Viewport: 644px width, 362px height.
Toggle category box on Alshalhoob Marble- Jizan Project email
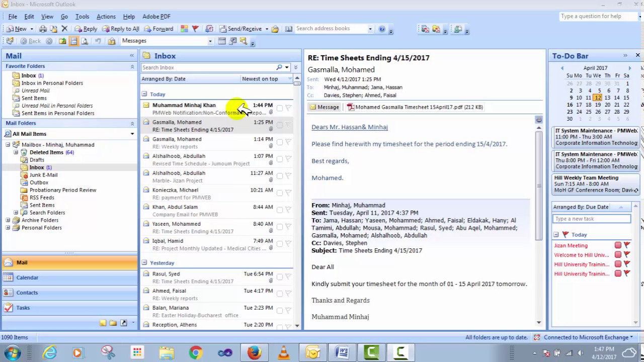coord(279,176)
